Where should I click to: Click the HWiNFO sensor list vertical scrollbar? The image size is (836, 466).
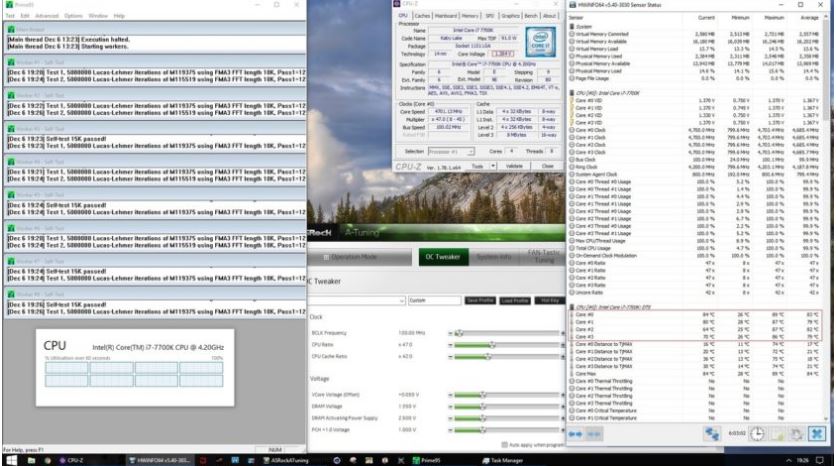tap(827, 219)
